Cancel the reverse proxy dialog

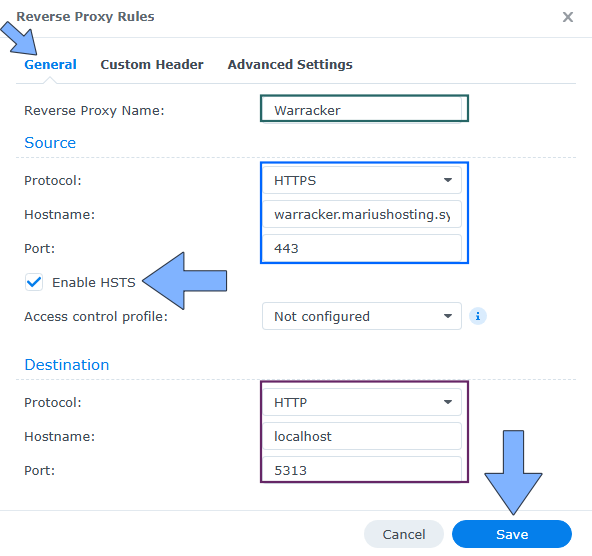(404, 534)
